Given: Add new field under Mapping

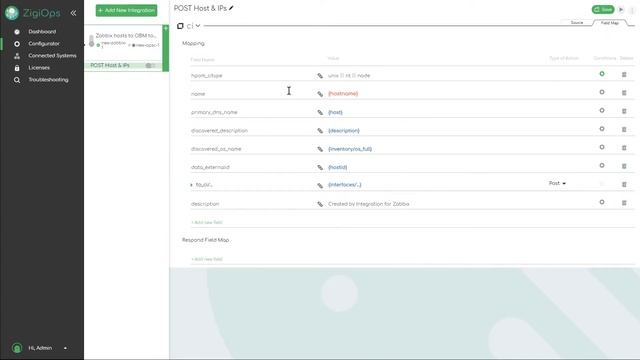Looking at the screenshot, I should coord(207,222).
